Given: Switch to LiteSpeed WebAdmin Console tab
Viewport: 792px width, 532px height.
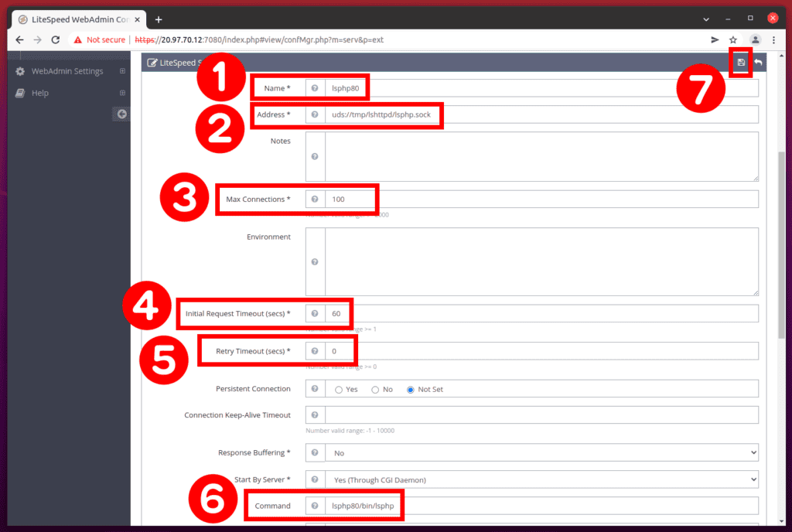Looking at the screenshot, I should [x=79, y=19].
